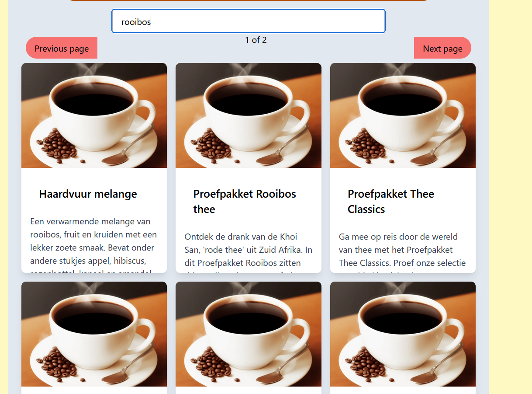Focus the rooibos search input field
532x394 pixels.
[x=249, y=21]
